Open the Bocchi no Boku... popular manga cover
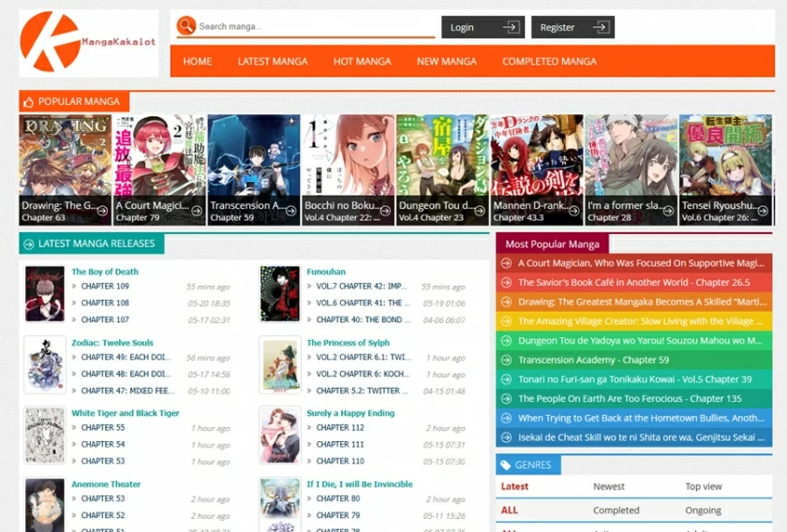 click(348, 170)
